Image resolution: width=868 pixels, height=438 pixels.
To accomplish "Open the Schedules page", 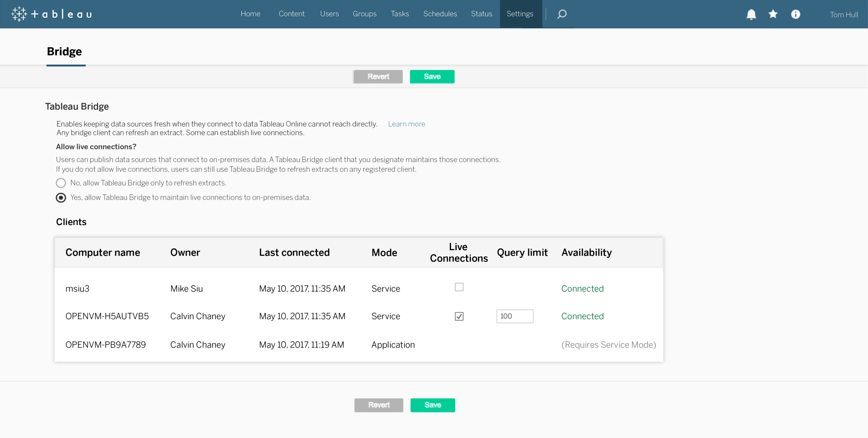I will (440, 14).
